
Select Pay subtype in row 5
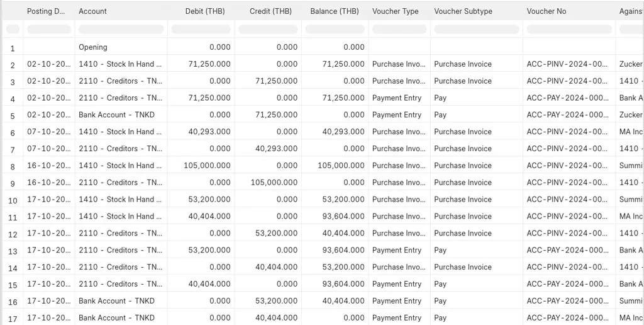tap(440, 115)
